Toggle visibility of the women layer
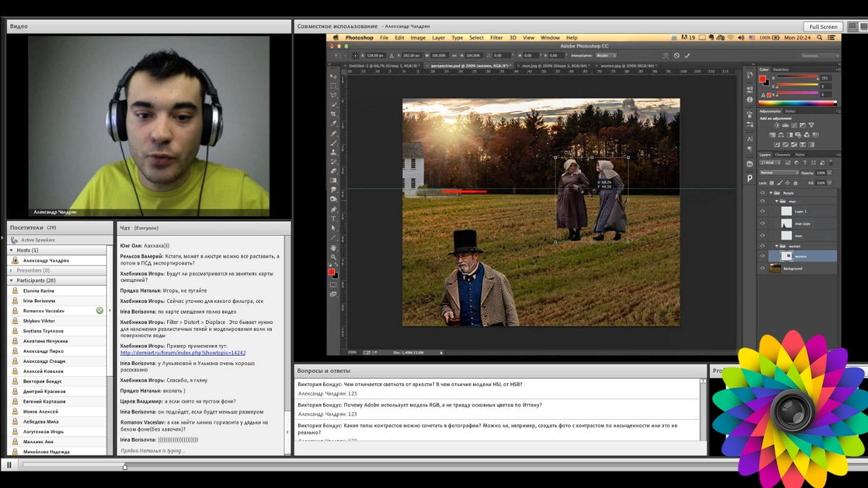 762,256
